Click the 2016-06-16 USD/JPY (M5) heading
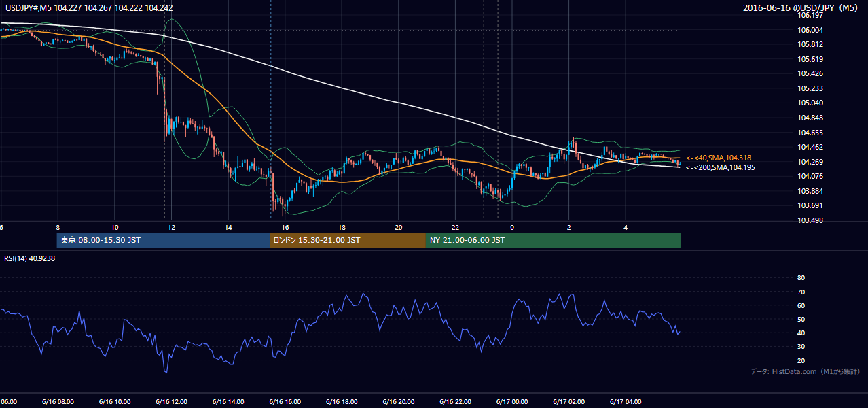 [801, 8]
